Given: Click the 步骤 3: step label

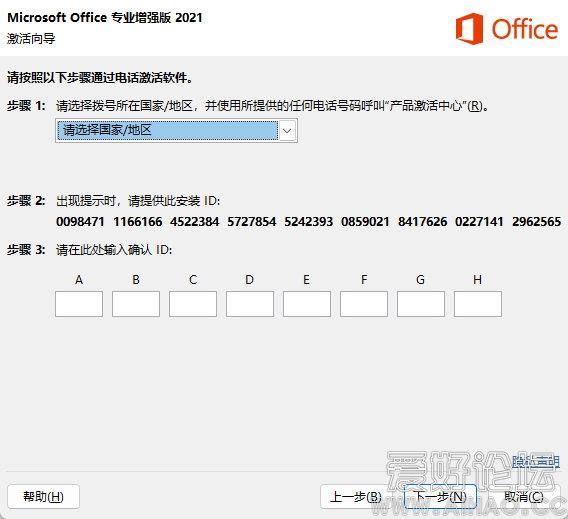Looking at the screenshot, I should [26, 250].
